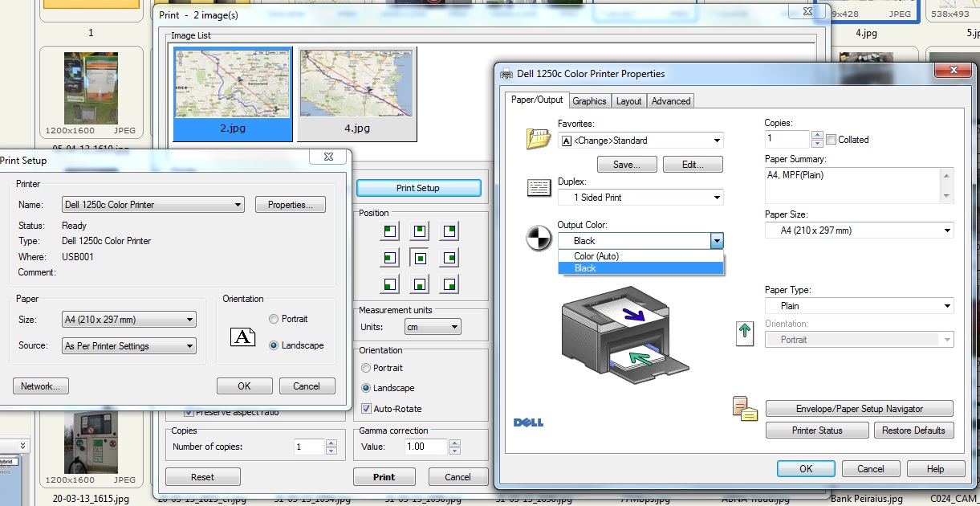Set position to center alignment icon
The image size is (980, 506).
coord(420,258)
